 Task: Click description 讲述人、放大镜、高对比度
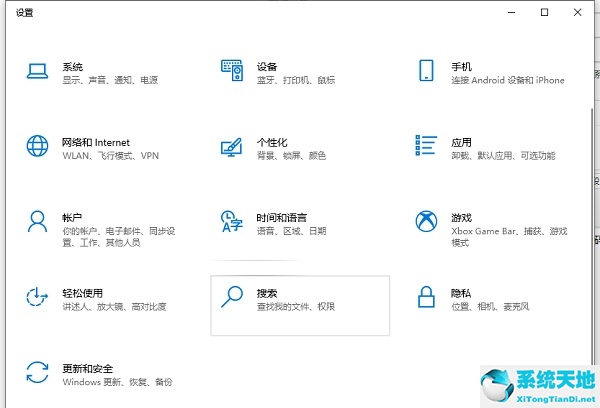(x=114, y=307)
